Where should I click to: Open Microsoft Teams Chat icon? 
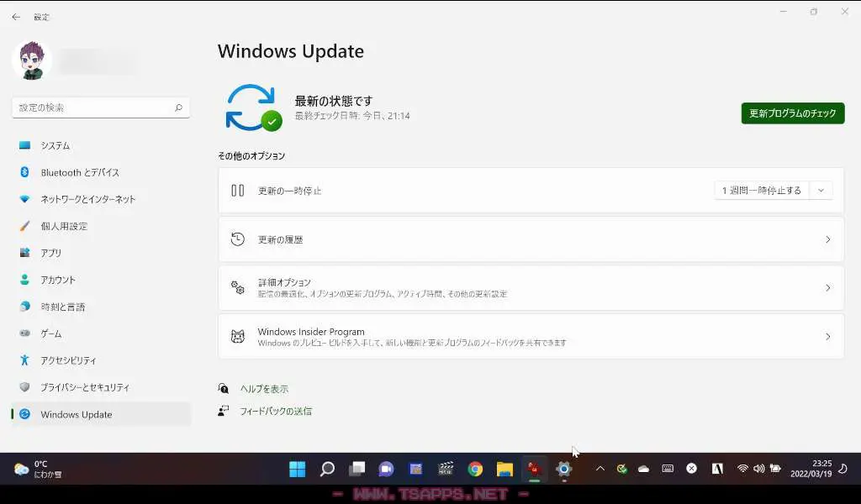point(386,470)
